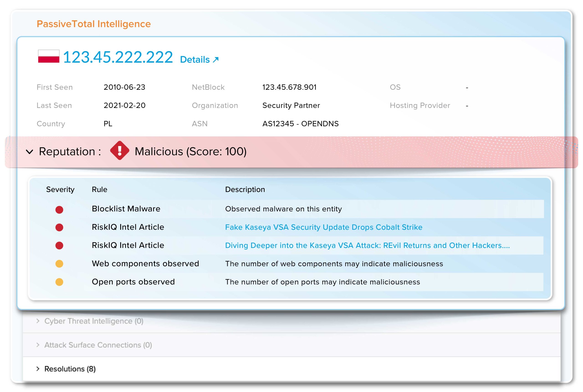Click the Poland flag icon

point(49,56)
